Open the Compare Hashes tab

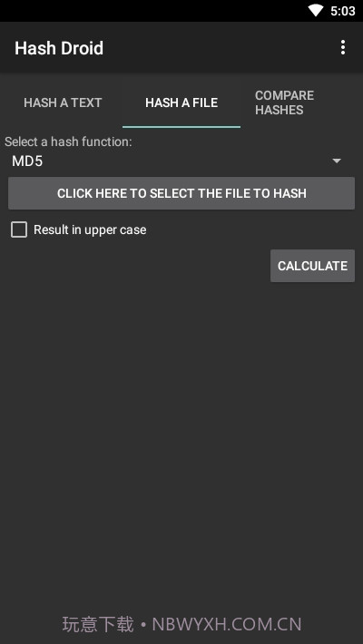point(284,102)
